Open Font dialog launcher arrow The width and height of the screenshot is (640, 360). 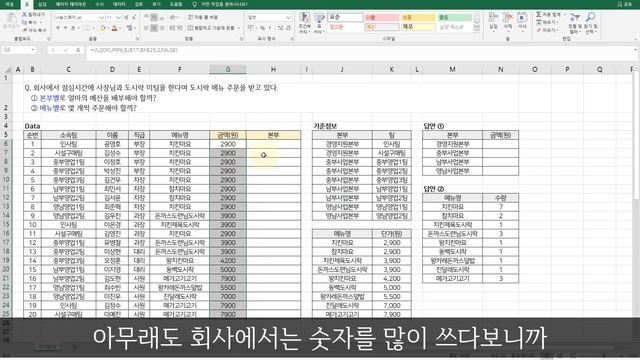pyautogui.click(x=137, y=39)
